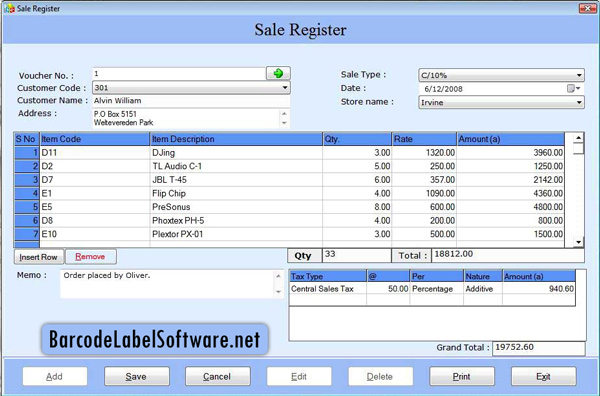600x396 pixels.
Task: Expand the Customer Code dropdown
Action: pyautogui.click(x=285, y=88)
